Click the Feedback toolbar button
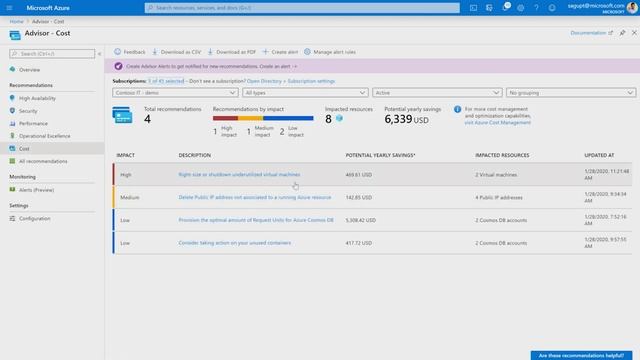Image resolution: width=640 pixels, height=360 pixels. click(130, 52)
